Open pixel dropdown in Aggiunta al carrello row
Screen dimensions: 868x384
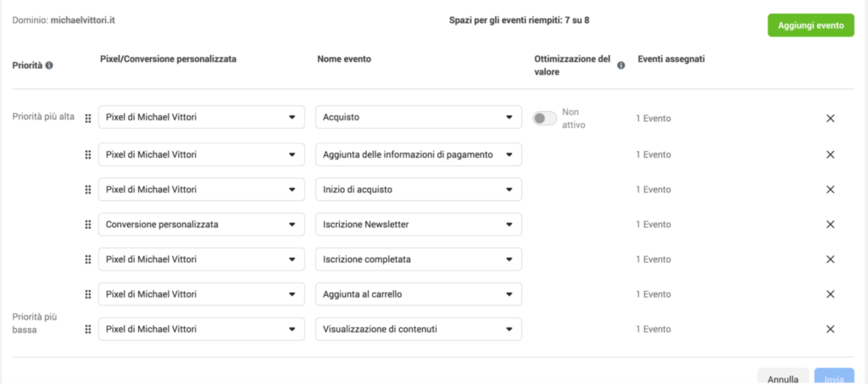201,294
